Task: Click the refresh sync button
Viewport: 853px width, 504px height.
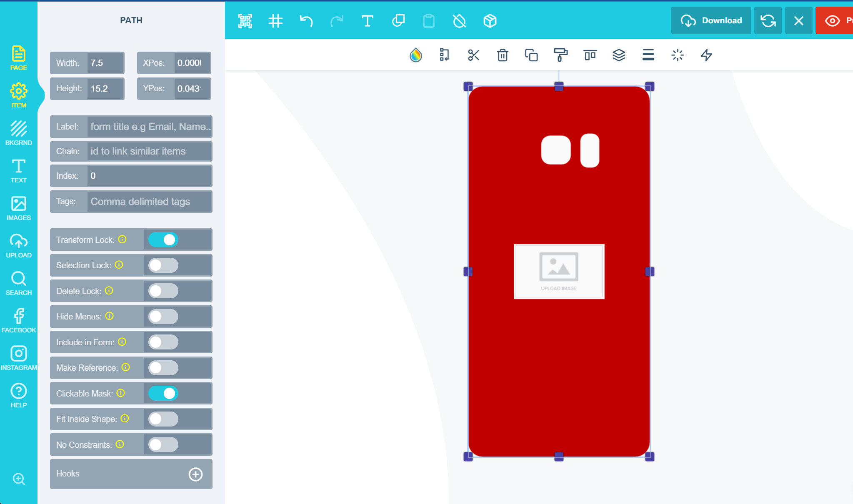Action: [x=768, y=20]
